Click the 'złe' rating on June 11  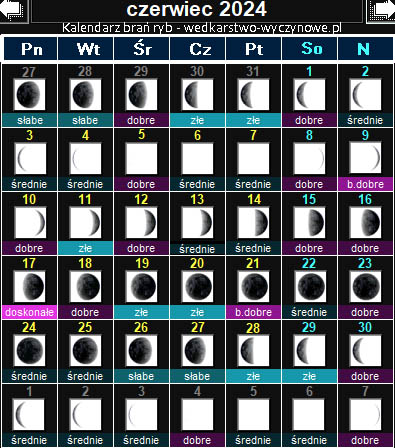[x=85, y=248]
